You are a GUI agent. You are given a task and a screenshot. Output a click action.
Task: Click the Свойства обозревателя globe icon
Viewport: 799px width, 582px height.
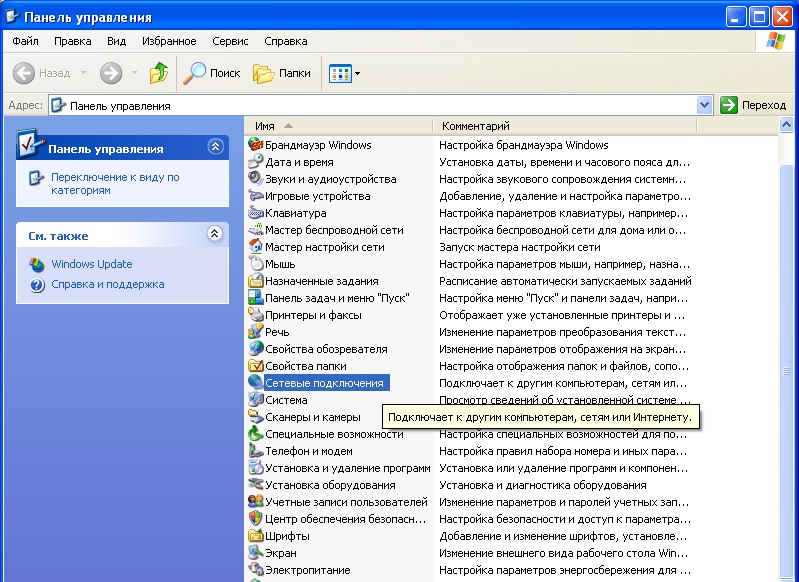pyautogui.click(x=255, y=349)
